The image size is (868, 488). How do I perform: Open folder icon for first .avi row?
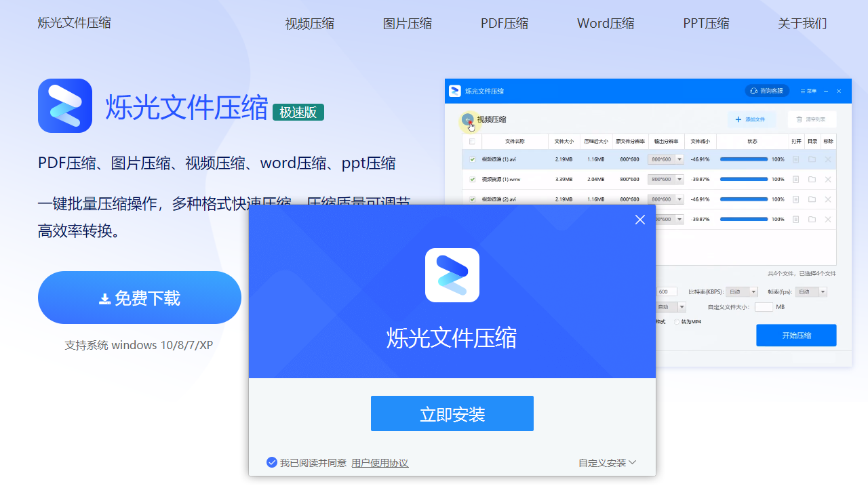click(x=812, y=159)
